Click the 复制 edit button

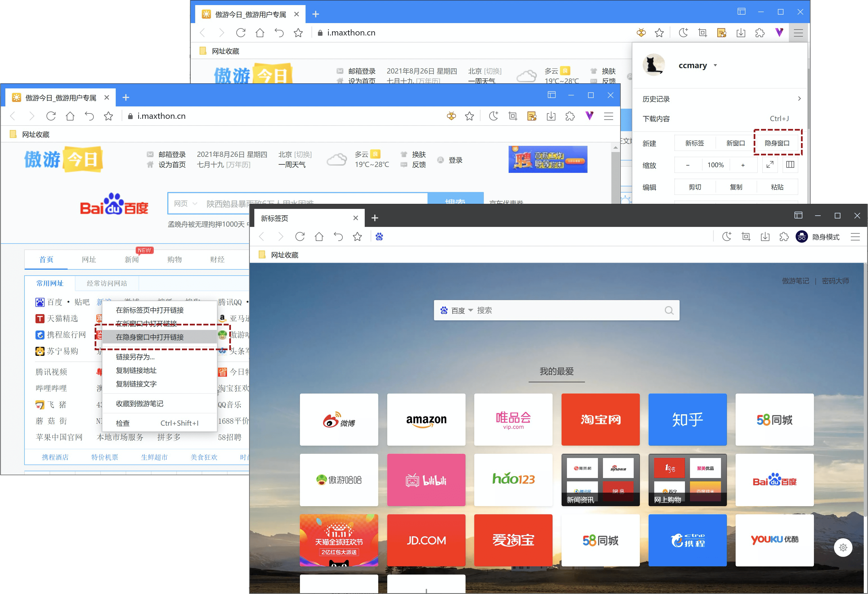click(736, 187)
